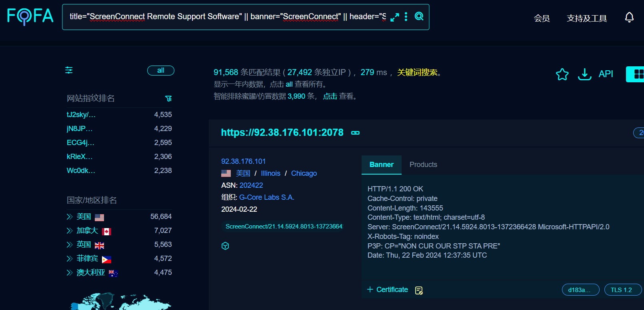Open the notifications bell

(x=629, y=17)
